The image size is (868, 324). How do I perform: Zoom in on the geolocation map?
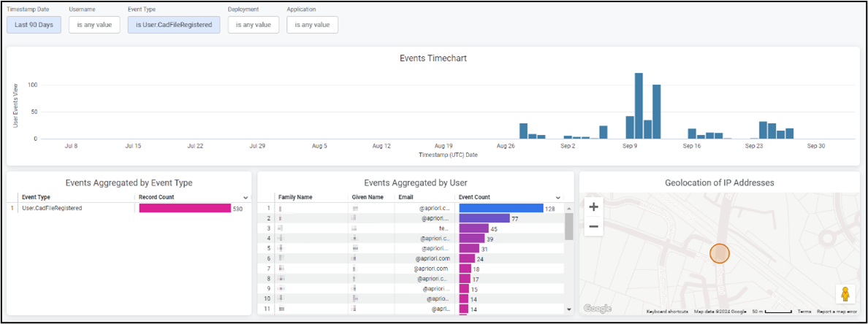coord(593,207)
